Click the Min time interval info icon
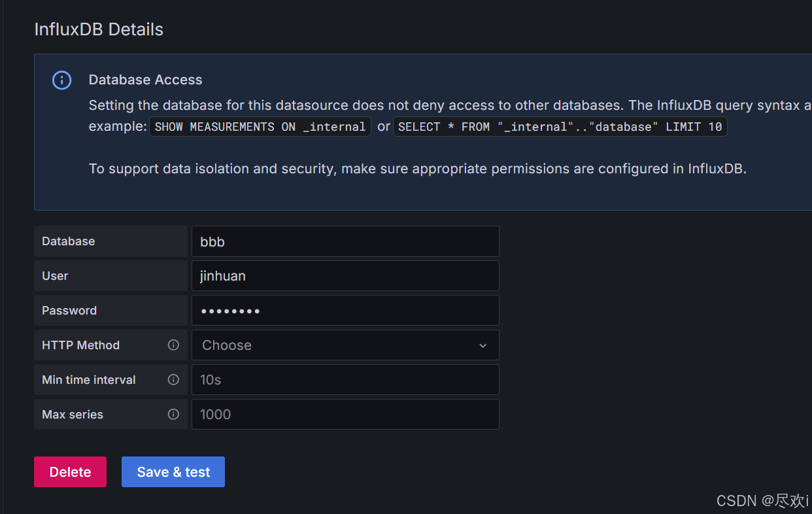812x514 pixels. (173, 379)
